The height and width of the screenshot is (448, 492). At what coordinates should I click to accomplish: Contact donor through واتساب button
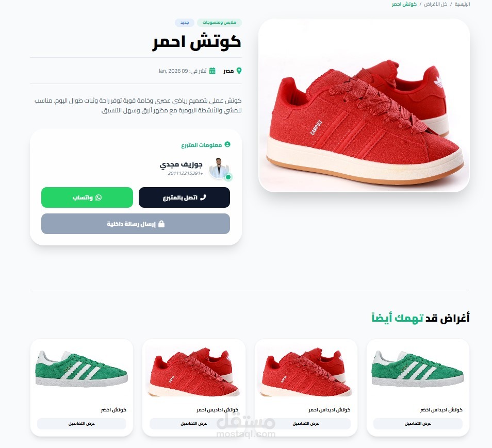87,197
